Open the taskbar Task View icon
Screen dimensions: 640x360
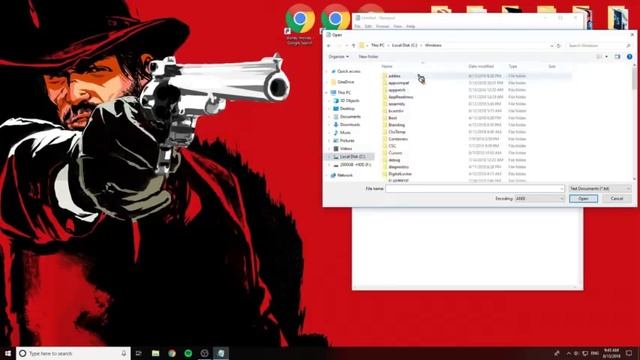tap(139, 353)
